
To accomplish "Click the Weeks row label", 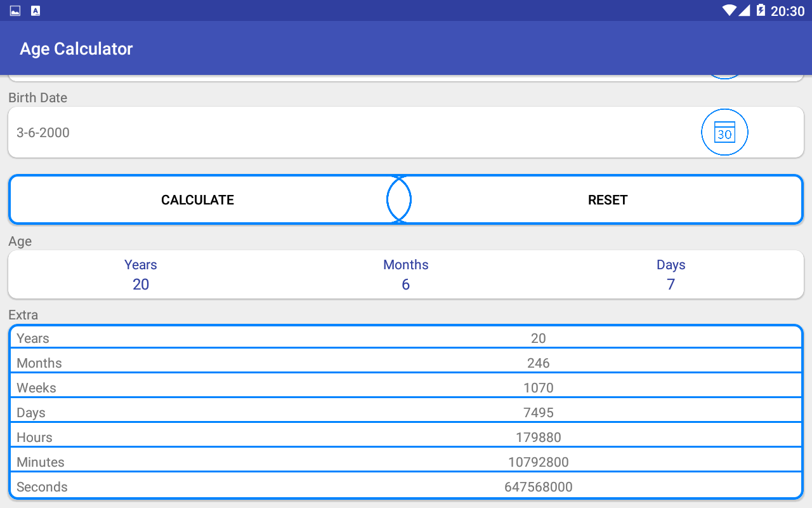I will [36, 388].
